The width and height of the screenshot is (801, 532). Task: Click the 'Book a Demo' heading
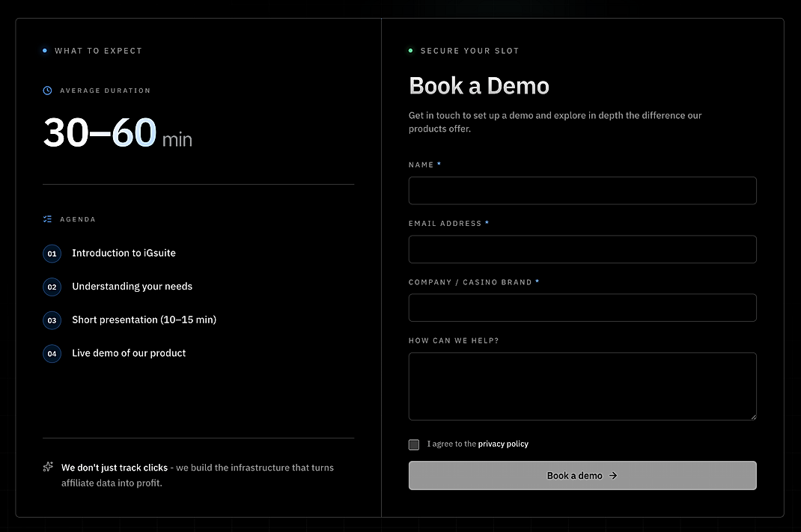tap(479, 86)
